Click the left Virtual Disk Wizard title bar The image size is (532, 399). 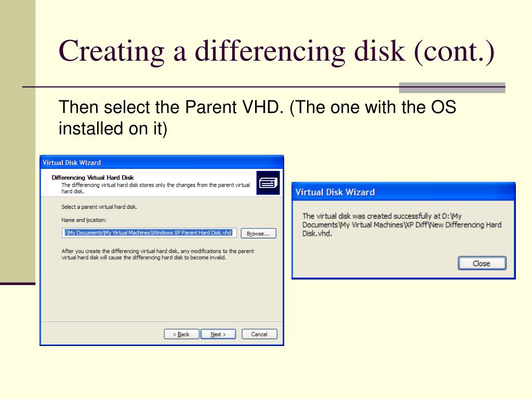tap(162, 163)
